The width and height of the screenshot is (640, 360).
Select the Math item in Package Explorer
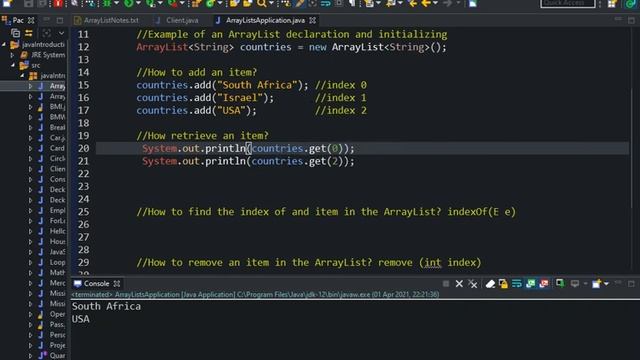click(57, 272)
